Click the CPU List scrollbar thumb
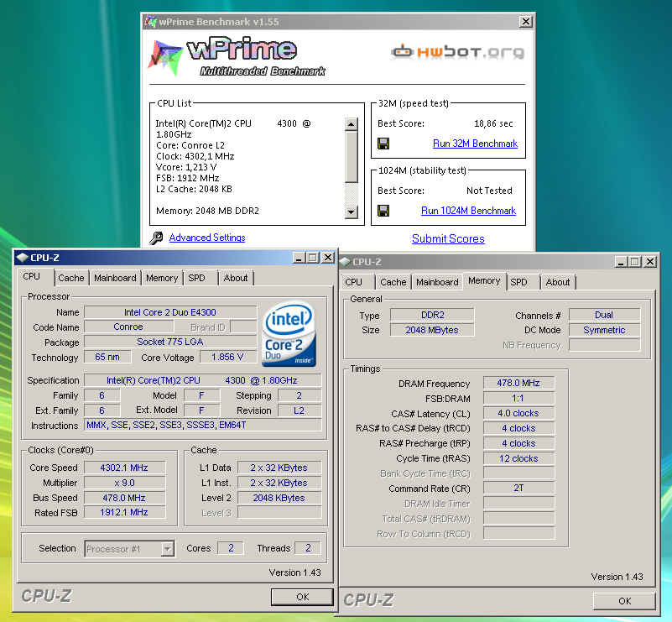The width and height of the screenshot is (672, 622). 351,156
